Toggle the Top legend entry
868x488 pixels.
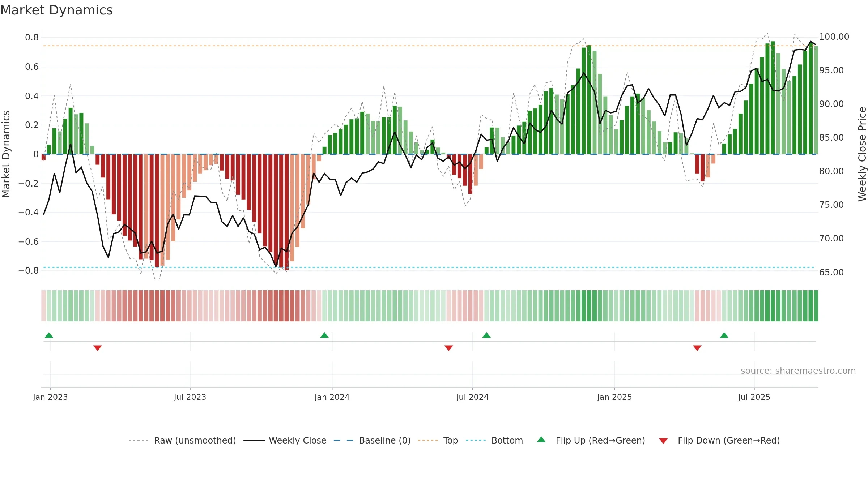[438, 440]
